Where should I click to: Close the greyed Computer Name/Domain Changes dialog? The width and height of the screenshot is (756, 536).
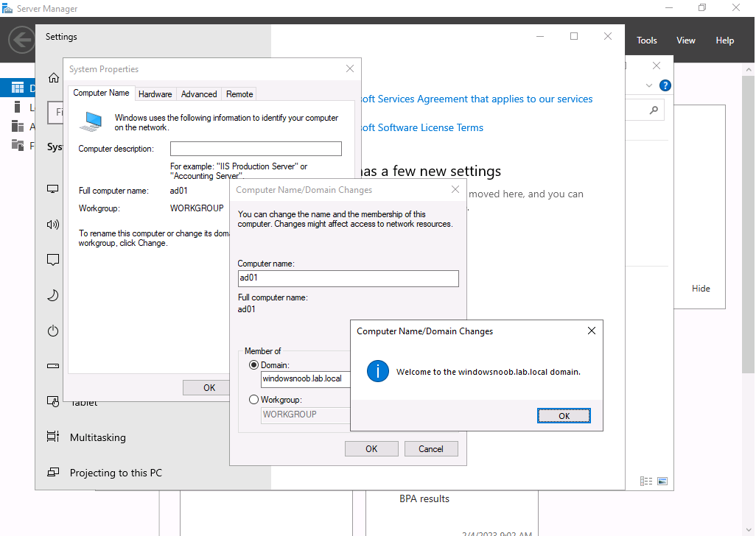pos(455,190)
